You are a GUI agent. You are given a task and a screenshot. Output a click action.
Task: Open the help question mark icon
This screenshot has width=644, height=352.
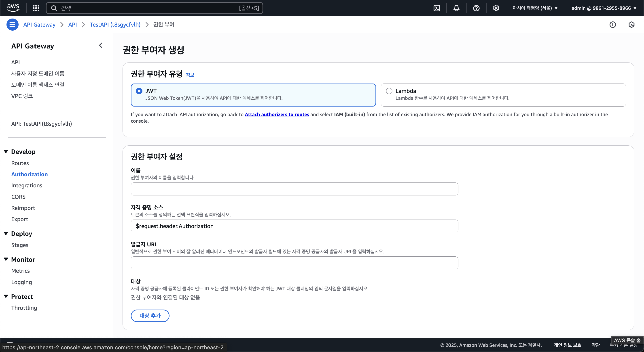coord(476,8)
